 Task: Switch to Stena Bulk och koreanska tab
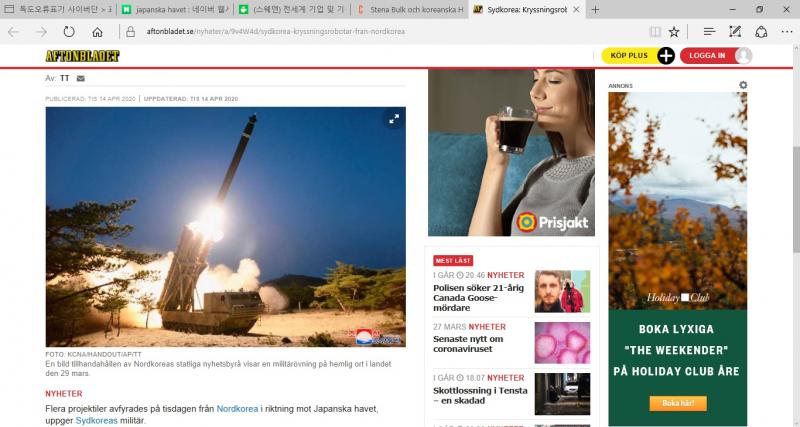[410, 9]
